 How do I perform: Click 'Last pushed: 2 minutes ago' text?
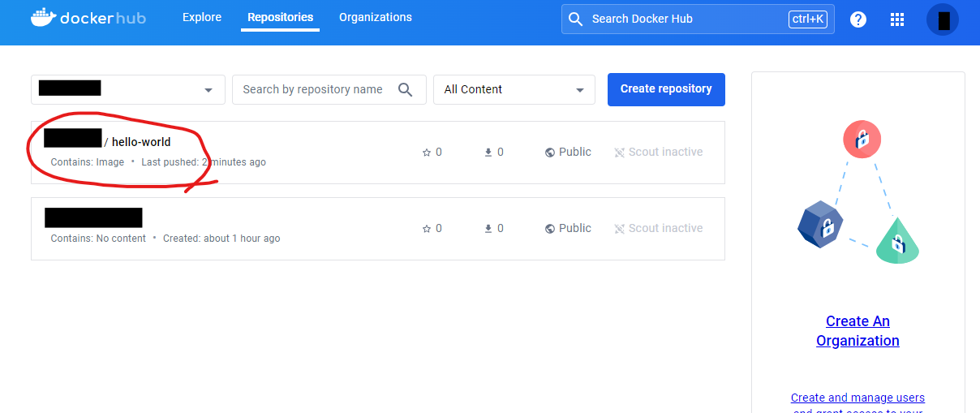[204, 162]
